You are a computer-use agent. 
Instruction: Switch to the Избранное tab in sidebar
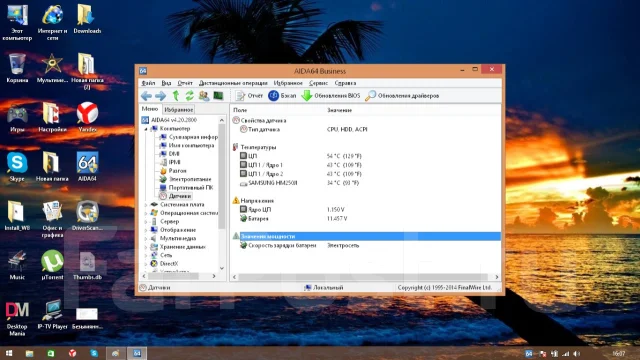pyautogui.click(x=178, y=109)
